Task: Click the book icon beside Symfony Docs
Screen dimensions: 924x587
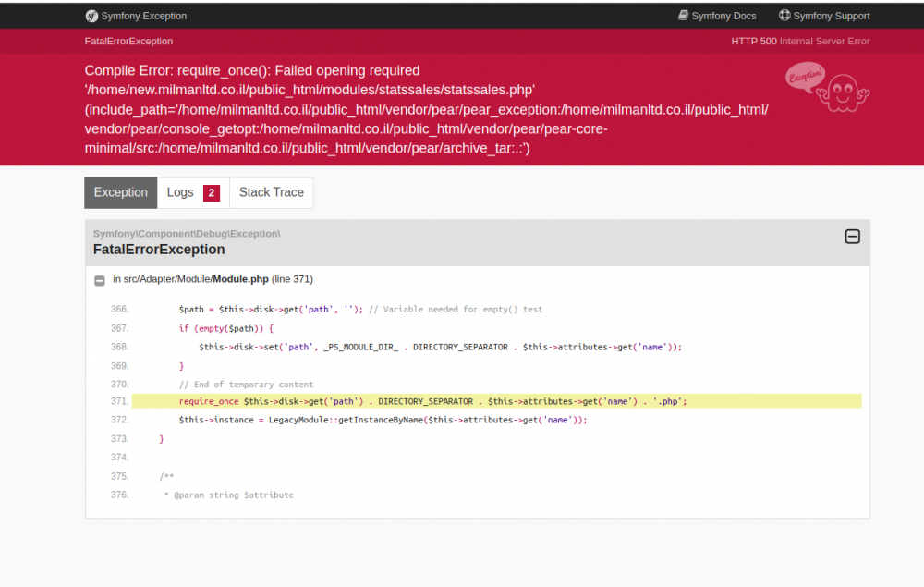Action: [685, 16]
